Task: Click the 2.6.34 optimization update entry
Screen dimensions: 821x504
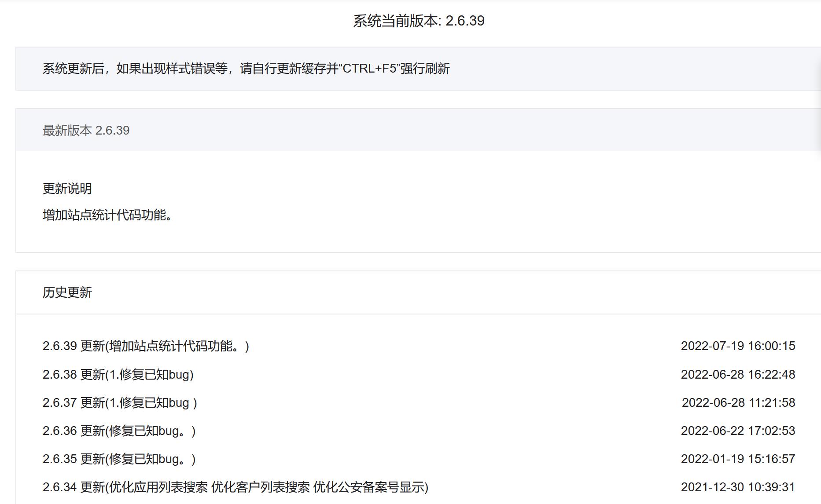Action: coord(236,487)
